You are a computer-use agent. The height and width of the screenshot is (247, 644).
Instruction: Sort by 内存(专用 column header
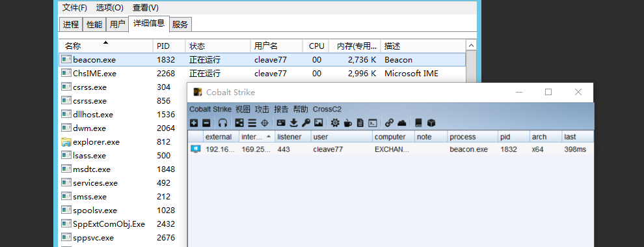coord(355,46)
